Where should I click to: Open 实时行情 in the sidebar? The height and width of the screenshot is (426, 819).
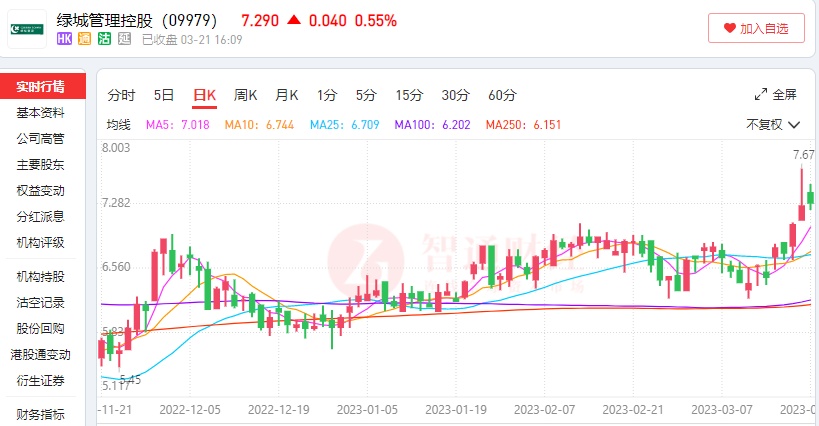pyautogui.click(x=41, y=86)
